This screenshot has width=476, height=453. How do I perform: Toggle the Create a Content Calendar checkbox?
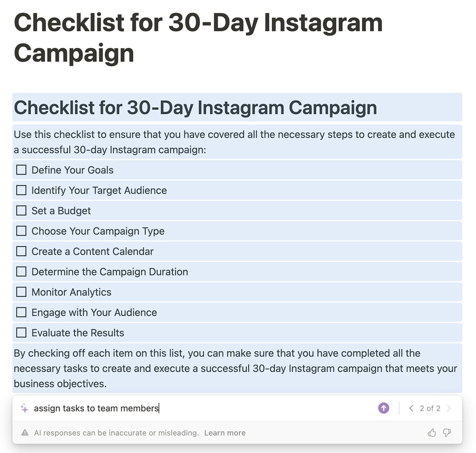pos(21,251)
